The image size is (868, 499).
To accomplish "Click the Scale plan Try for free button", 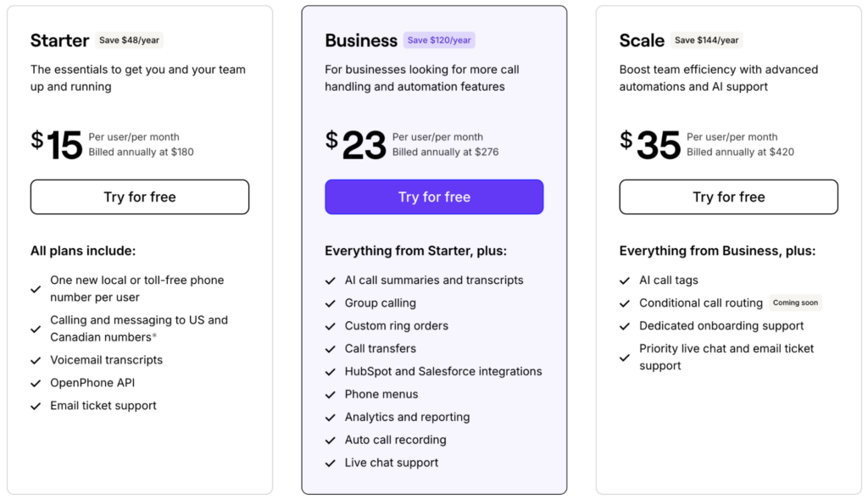I will [x=728, y=197].
